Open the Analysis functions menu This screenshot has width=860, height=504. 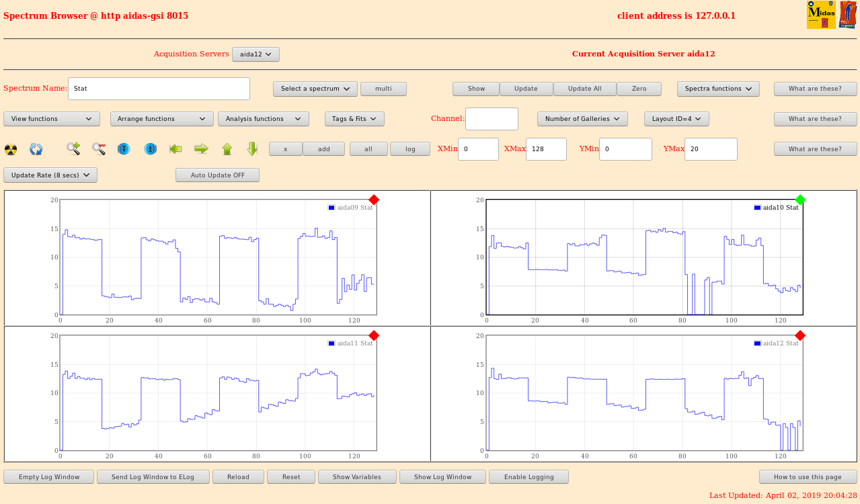pos(263,119)
